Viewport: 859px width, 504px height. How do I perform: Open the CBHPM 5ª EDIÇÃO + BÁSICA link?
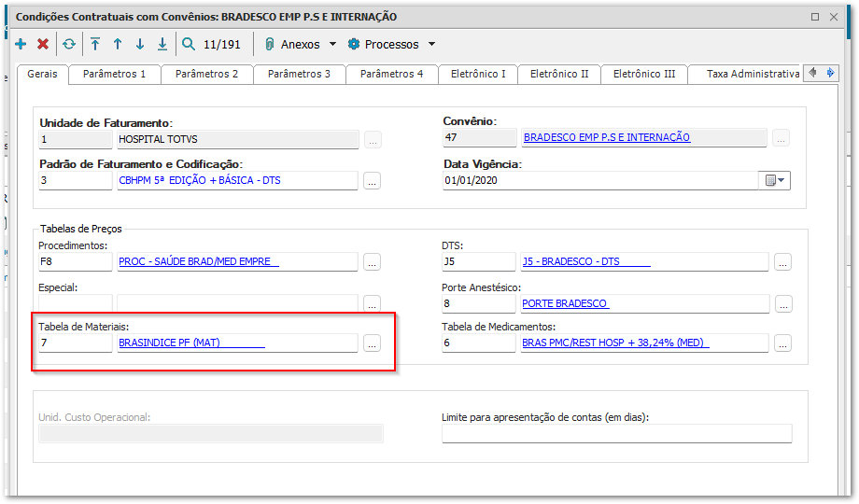[200, 180]
